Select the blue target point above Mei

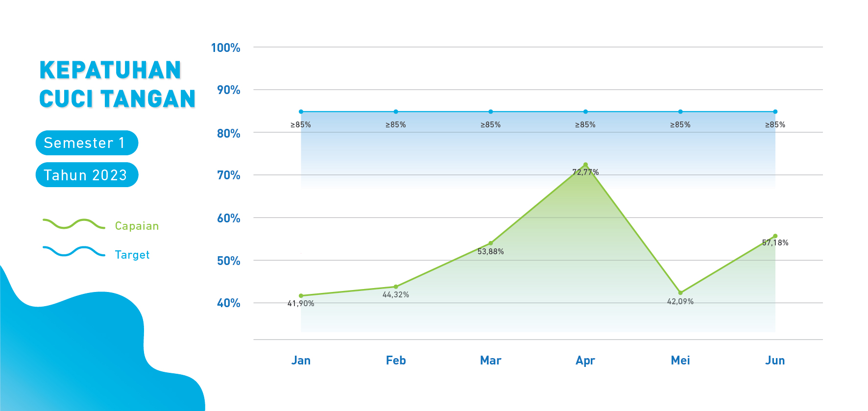click(680, 112)
